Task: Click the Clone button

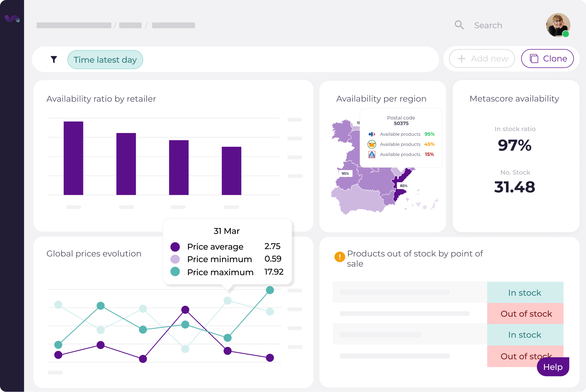Action: (x=547, y=59)
